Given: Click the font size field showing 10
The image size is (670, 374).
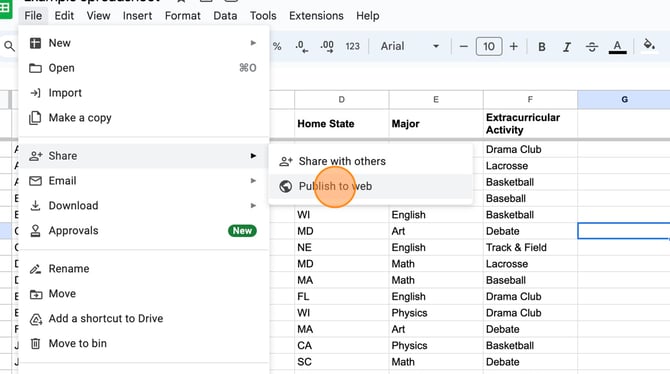Looking at the screenshot, I should tap(489, 46).
